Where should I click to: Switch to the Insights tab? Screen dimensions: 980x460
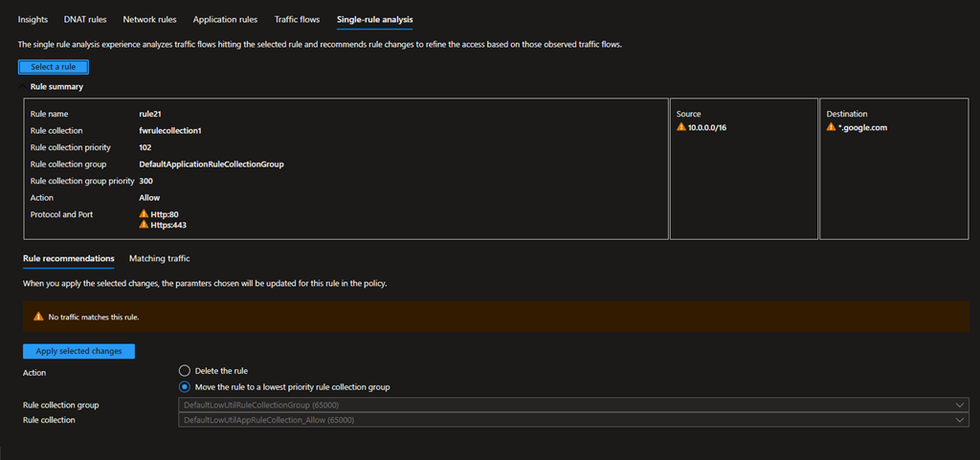tap(33, 19)
